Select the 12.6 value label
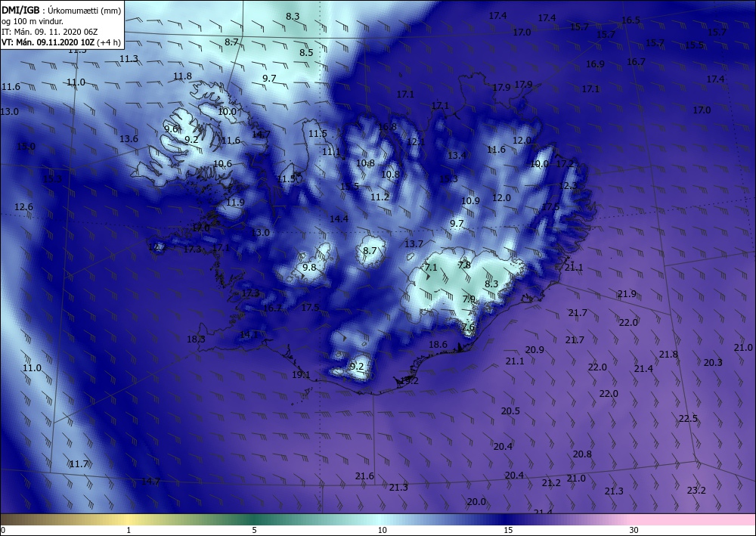Image resolution: width=756 pixels, height=536 pixels. click(x=23, y=207)
